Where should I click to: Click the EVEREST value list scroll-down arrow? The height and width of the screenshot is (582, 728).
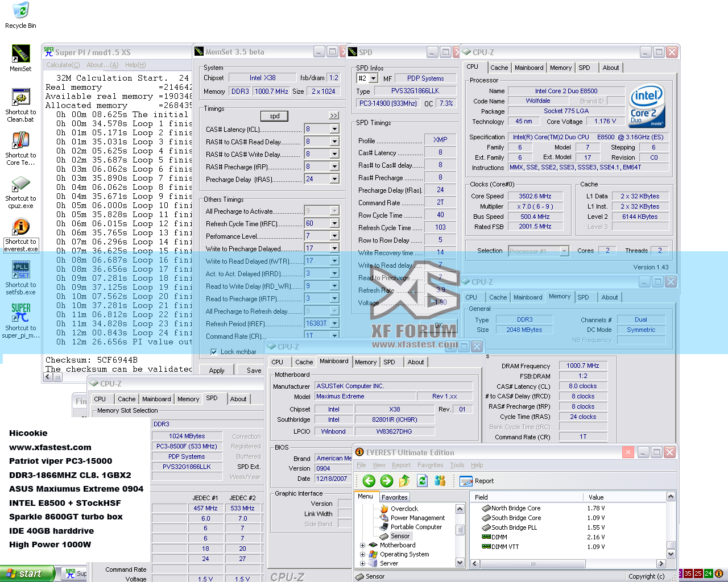(x=671, y=554)
